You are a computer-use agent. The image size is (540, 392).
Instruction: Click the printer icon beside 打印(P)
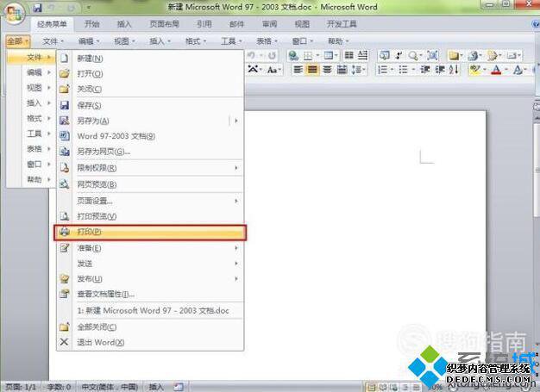65,232
